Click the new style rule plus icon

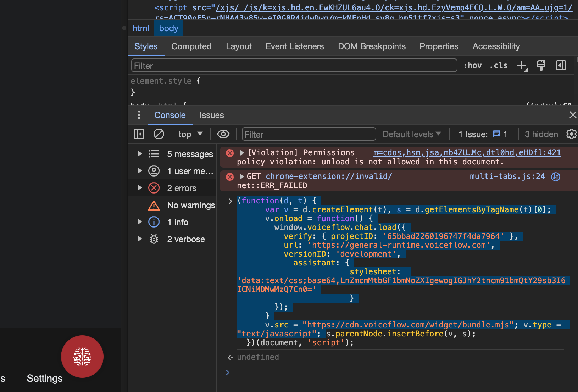click(x=522, y=66)
